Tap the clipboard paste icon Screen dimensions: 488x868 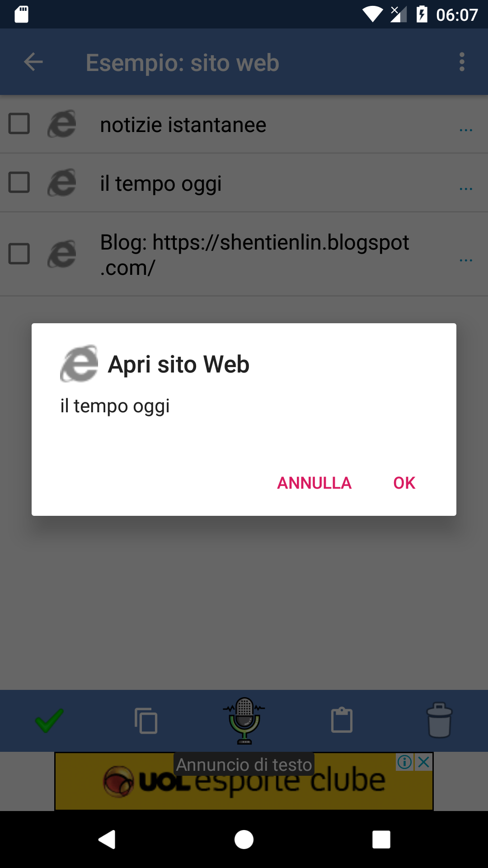[342, 720]
